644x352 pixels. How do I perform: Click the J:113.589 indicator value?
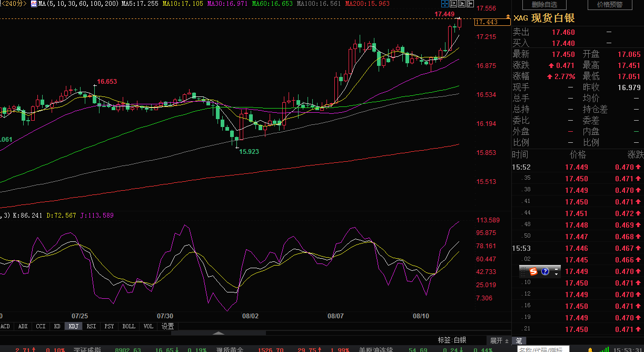pos(97,216)
